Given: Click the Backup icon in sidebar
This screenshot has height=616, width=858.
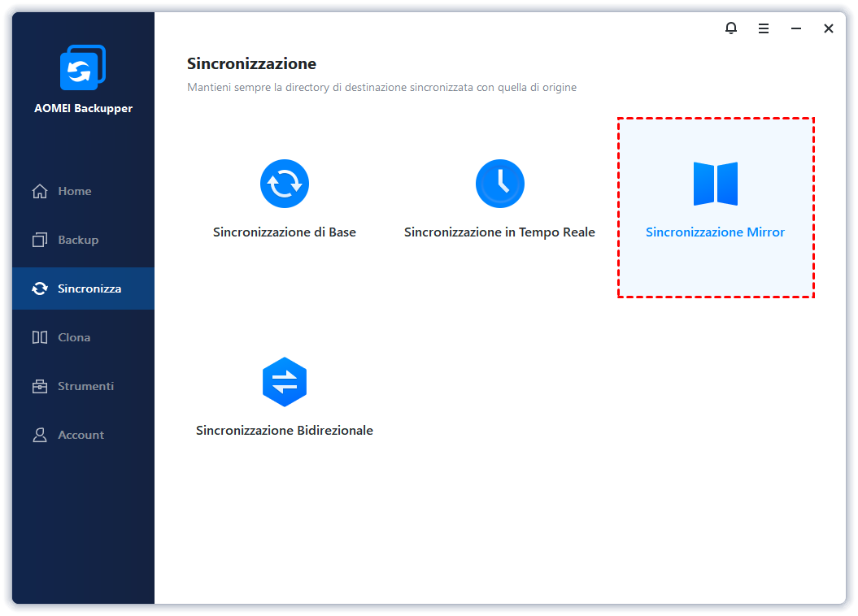Looking at the screenshot, I should point(40,240).
